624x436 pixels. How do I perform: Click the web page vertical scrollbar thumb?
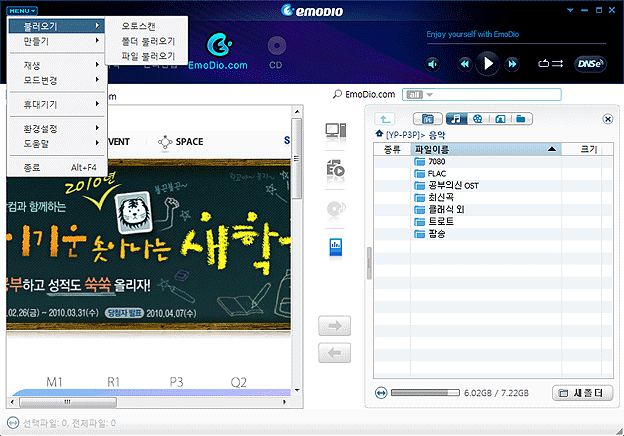297,159
